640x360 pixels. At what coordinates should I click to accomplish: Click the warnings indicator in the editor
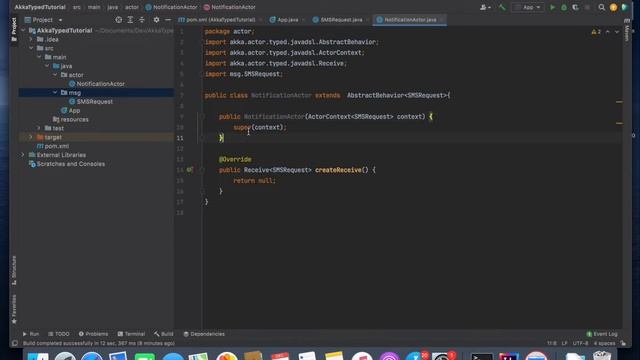pyautogui.click(x=596, y=32)
